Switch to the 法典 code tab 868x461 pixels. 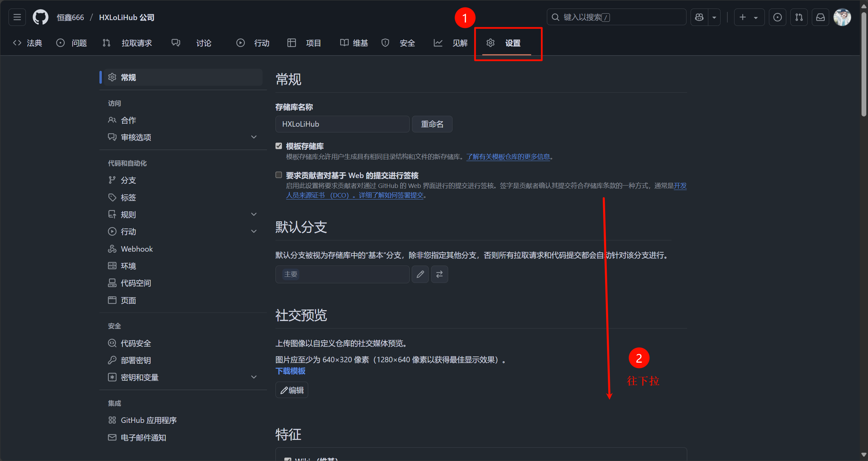pos(27,43)
